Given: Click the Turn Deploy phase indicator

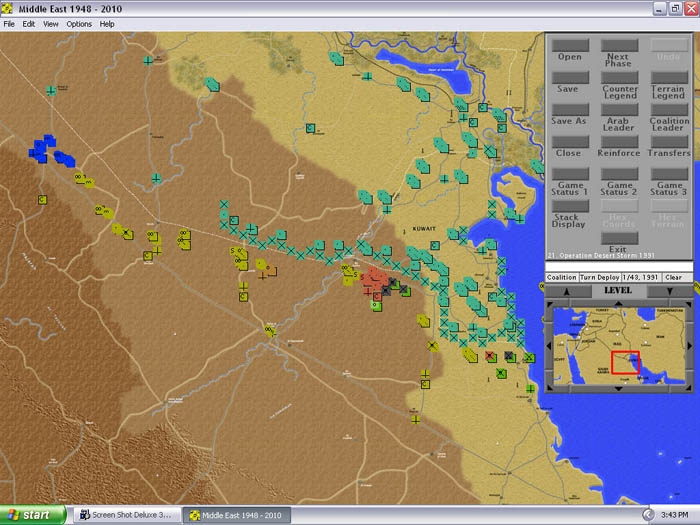Looking at the screenshot, I should click(x=600, y=277).
